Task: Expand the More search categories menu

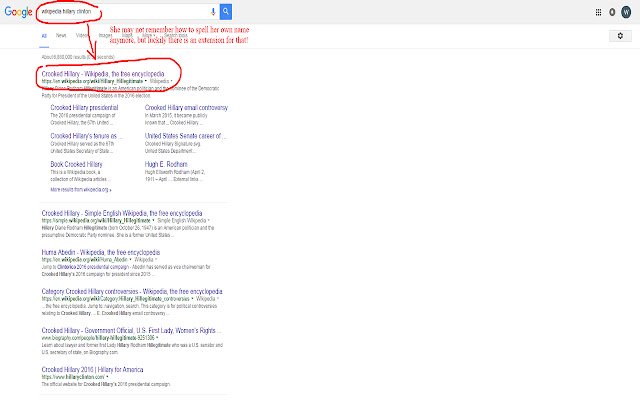Action: (148, 36)
